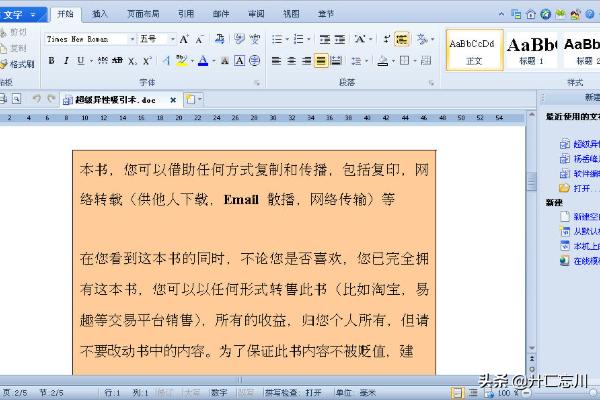Close the 超级异性吸引术.doc document tab

pyautogui.click(x=172, y=100)
